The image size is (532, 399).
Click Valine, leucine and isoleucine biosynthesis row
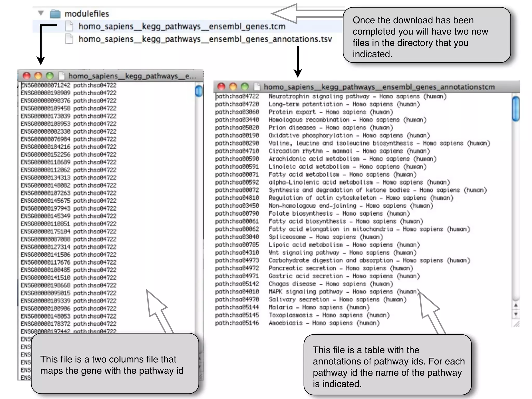(353, 143)
